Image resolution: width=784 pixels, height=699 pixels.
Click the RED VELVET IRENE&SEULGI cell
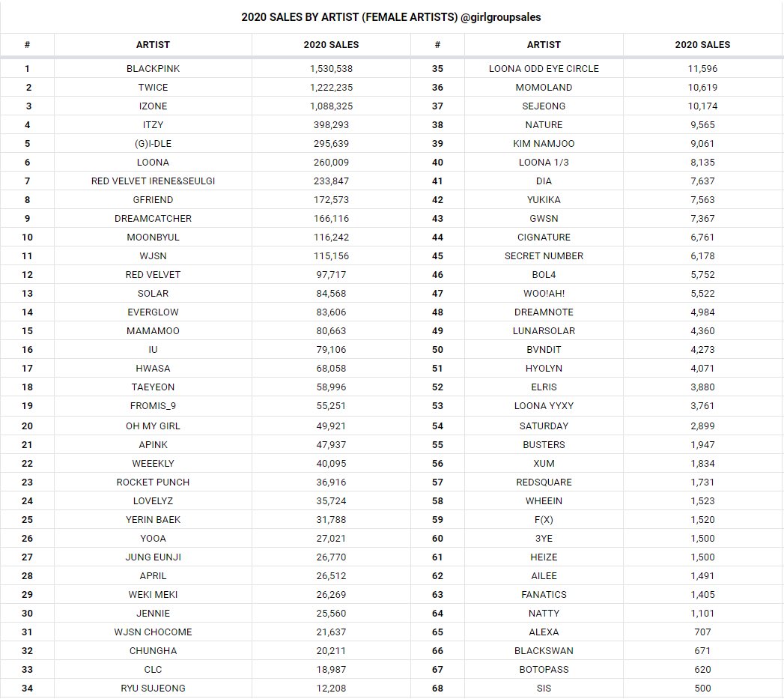click(x=153, y=181)
